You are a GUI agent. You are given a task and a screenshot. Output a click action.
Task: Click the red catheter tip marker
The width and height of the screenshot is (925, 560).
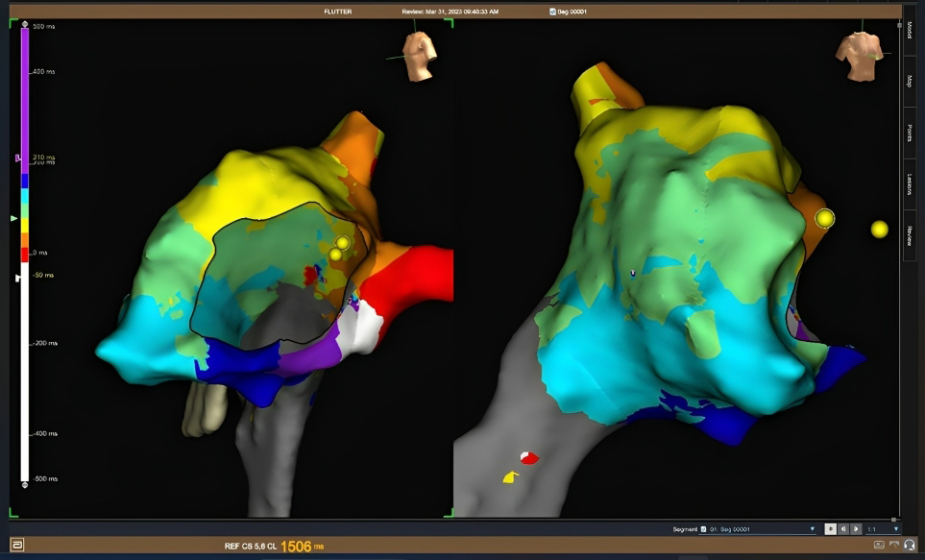(528, 458)
